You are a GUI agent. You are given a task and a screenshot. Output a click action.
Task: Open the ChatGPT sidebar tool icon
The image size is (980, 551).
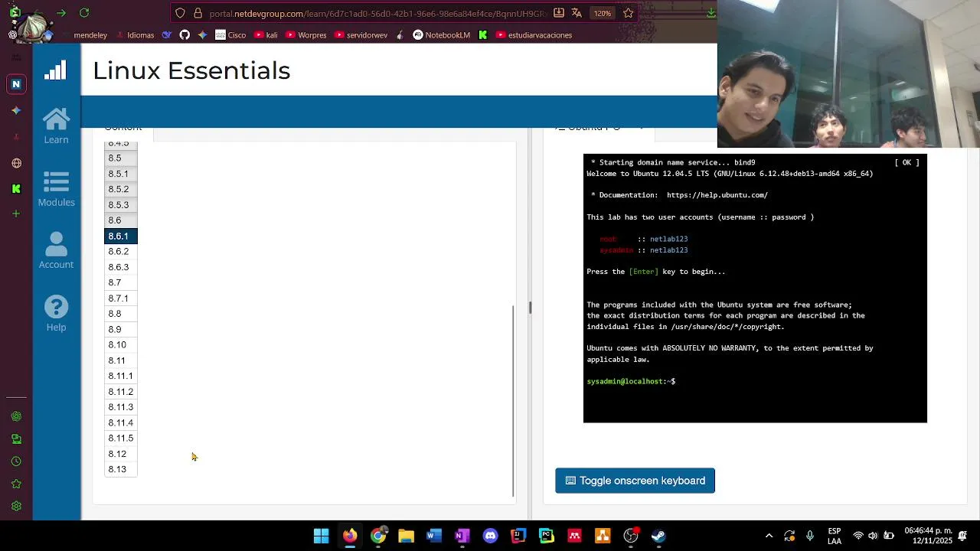(16, 416)
